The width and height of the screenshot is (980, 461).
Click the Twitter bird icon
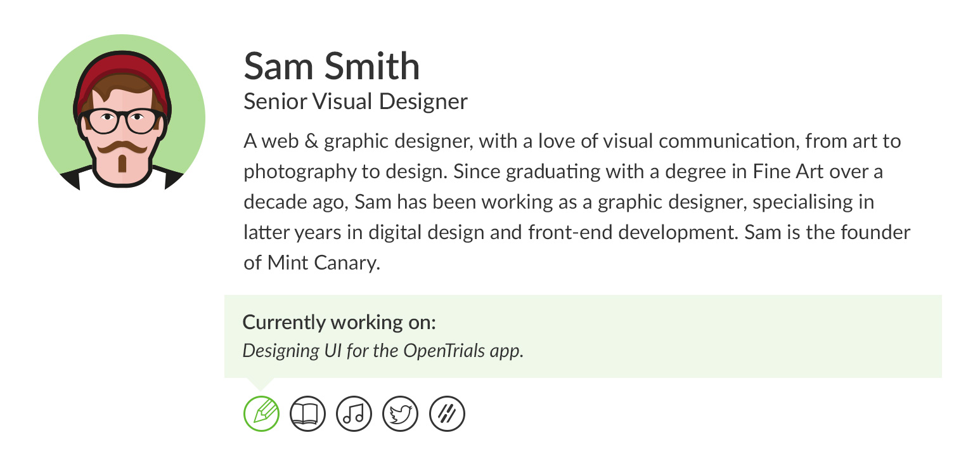[x=401, y=413]
